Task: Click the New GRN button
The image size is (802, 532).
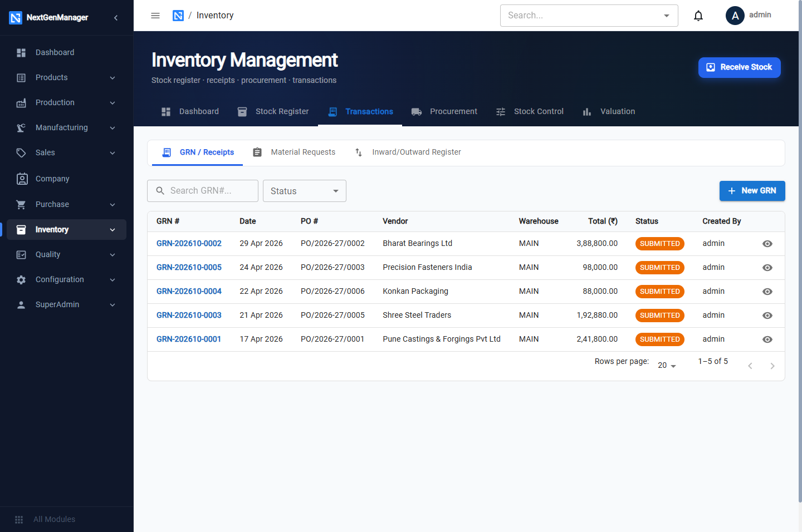Action: [752, 191]
